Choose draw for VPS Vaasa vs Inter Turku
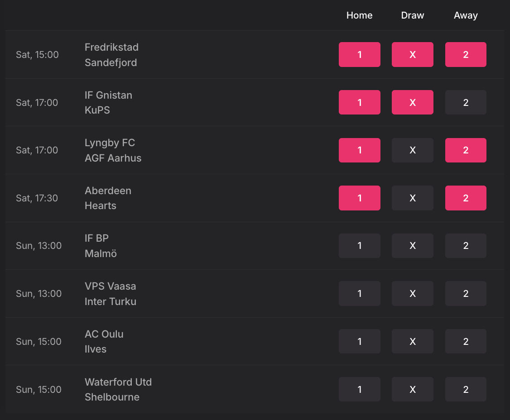 [x=413, y=294]
